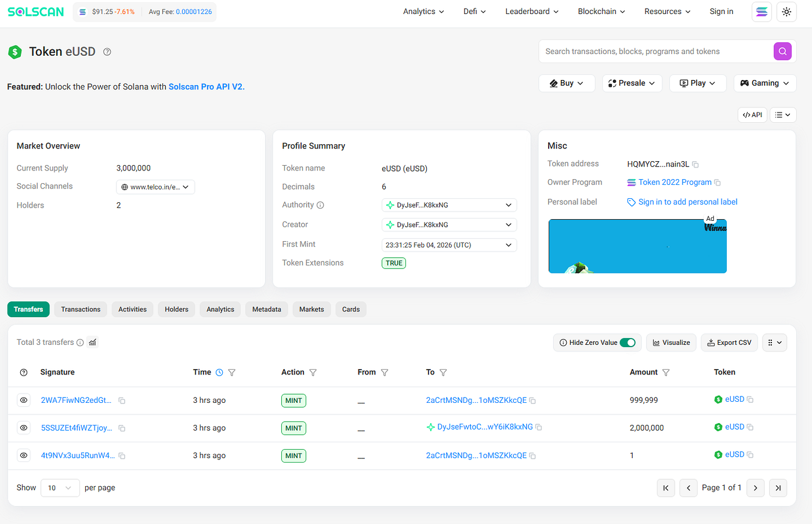Expand the First Mint date dropdown
The height and width of the screenshot is (524, 812).
[449, 245]
